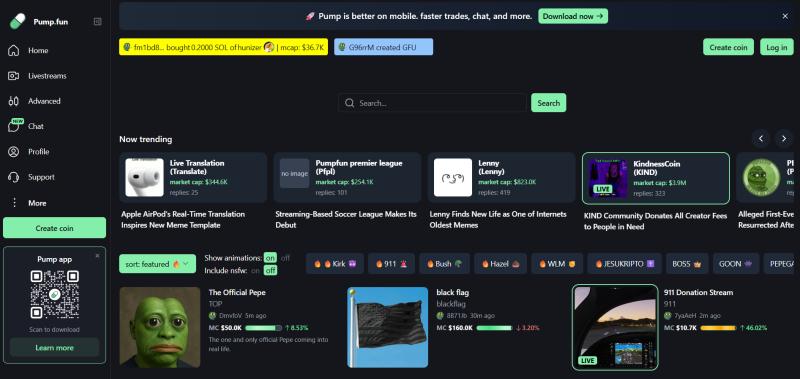Turn Show animations off

pyautogui.click(x=285, y=258)
